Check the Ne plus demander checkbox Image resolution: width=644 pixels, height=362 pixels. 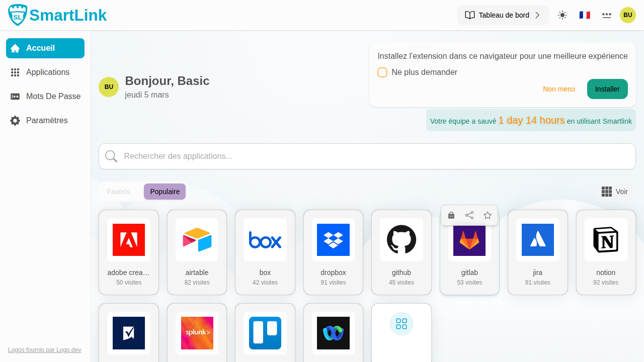pos(382,72)
